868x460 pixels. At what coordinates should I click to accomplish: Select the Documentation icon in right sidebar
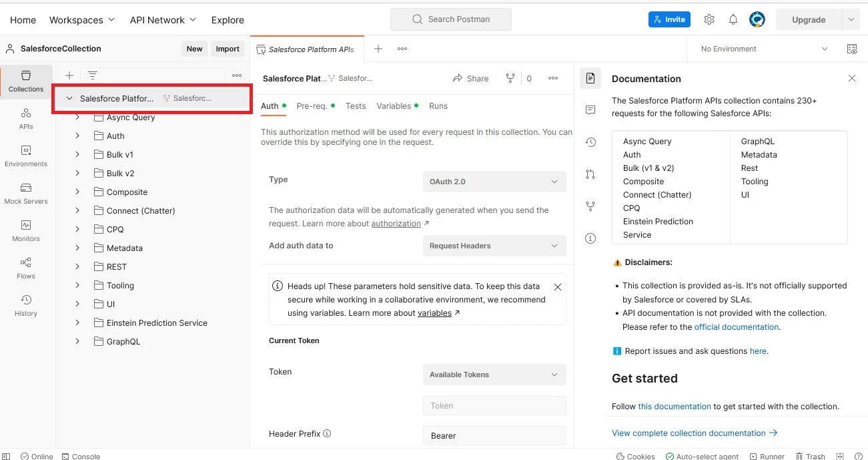click(x=590, y=78)
